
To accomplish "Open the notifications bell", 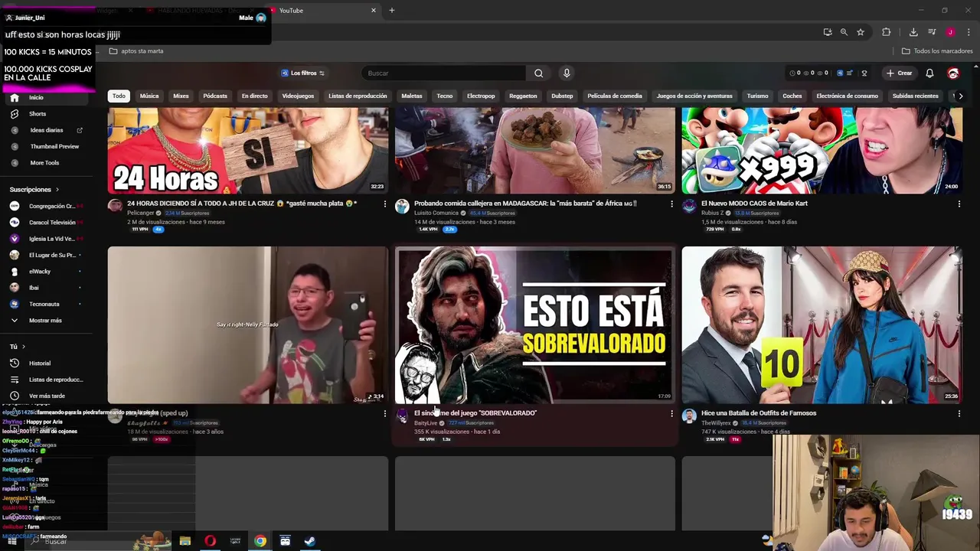I will tap(929, 73).
